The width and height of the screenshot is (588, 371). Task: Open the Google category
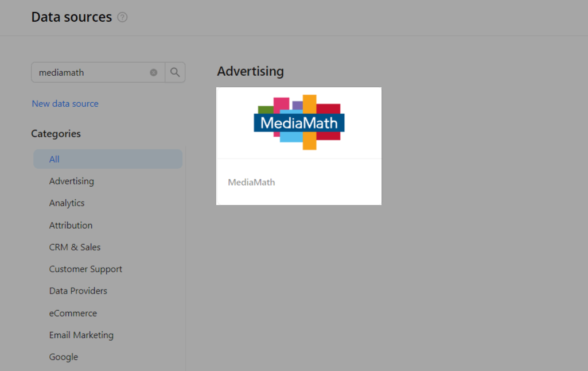[x=64, y=357]
